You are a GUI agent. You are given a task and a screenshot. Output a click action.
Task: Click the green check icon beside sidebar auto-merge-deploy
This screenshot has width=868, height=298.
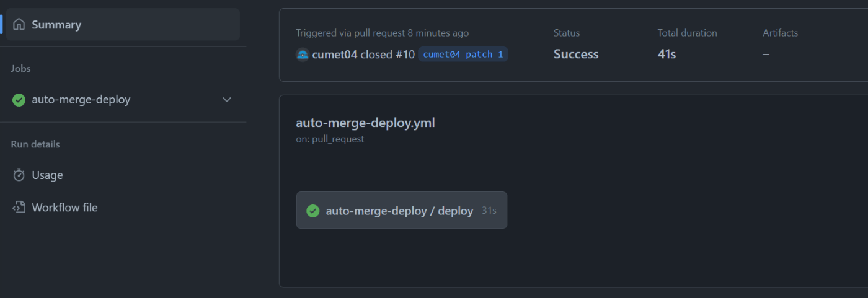click(x=19, y=100)
